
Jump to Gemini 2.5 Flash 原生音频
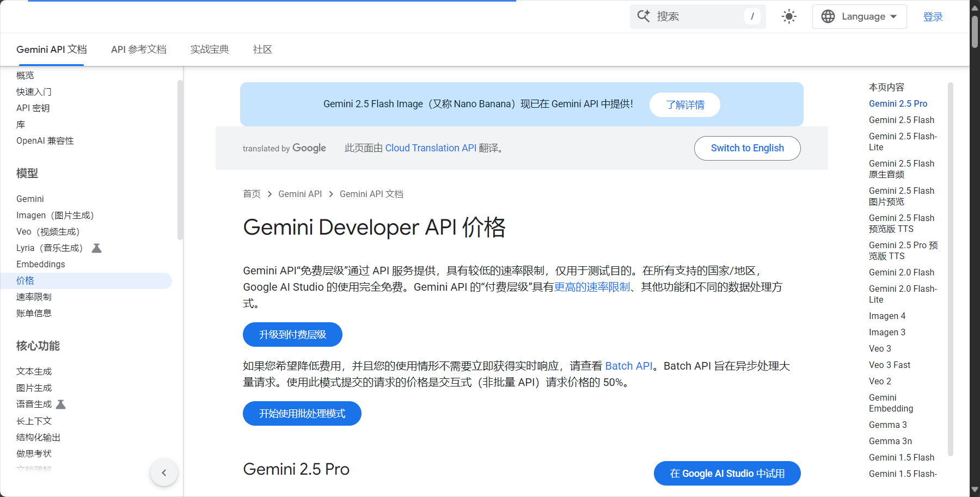(x=902, y=169)
